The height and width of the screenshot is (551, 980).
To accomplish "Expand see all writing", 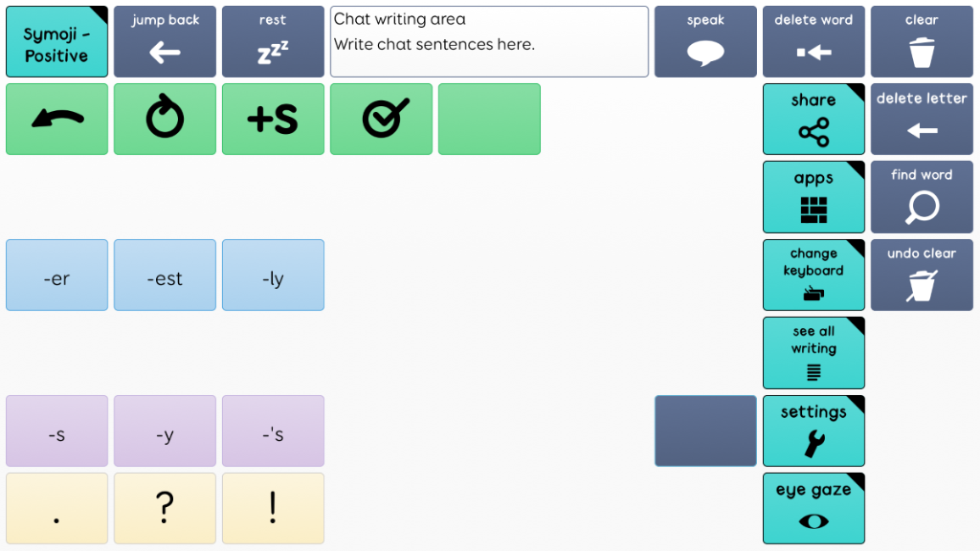I will point(813,353).
